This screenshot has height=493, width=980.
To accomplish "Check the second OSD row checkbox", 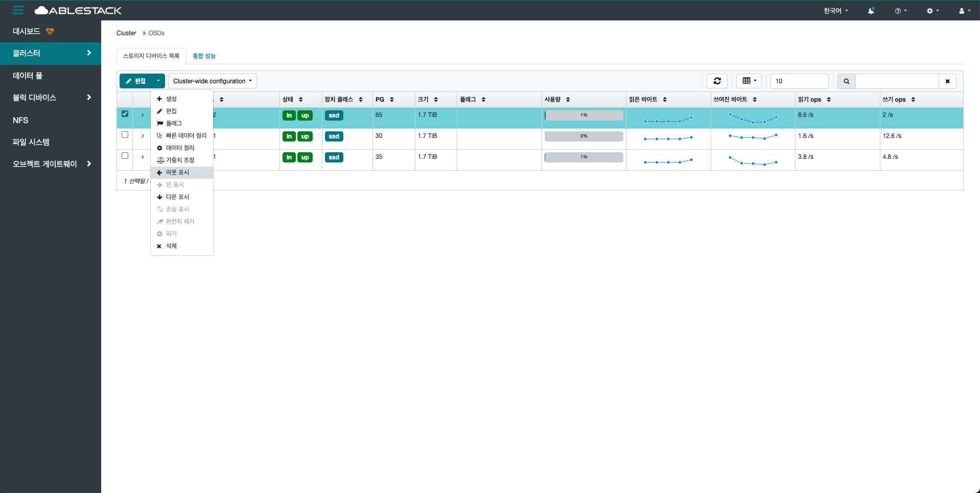I will pos(125,135).
